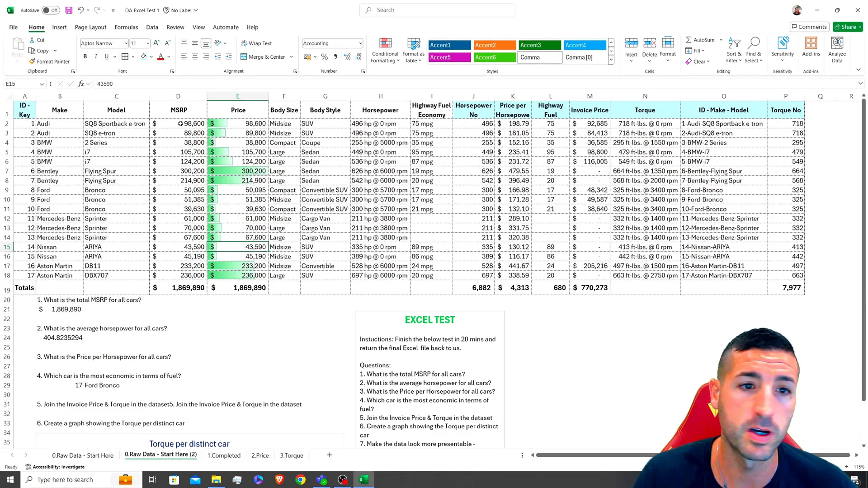The image size is (868, 488).
Task: Open Windows Start menu
Action: point(10,479)
